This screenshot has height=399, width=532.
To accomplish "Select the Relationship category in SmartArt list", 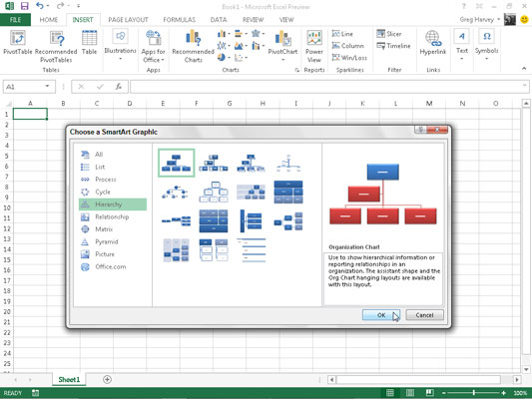I will pyautogui.click(x=113, y=217).
